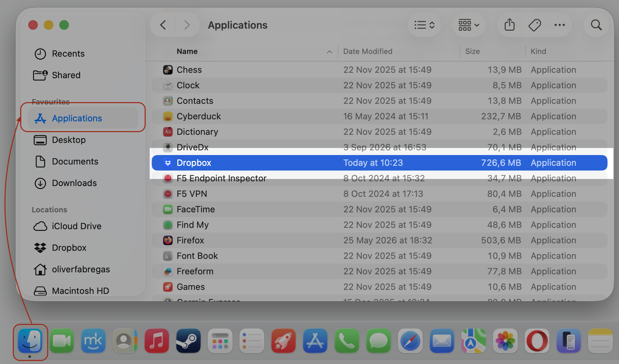Open the Phone app in Dock

tap(347, 341)
